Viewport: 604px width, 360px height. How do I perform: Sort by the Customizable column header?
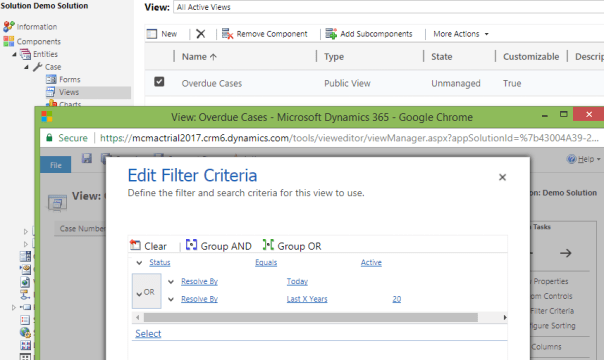pos(531,57)
